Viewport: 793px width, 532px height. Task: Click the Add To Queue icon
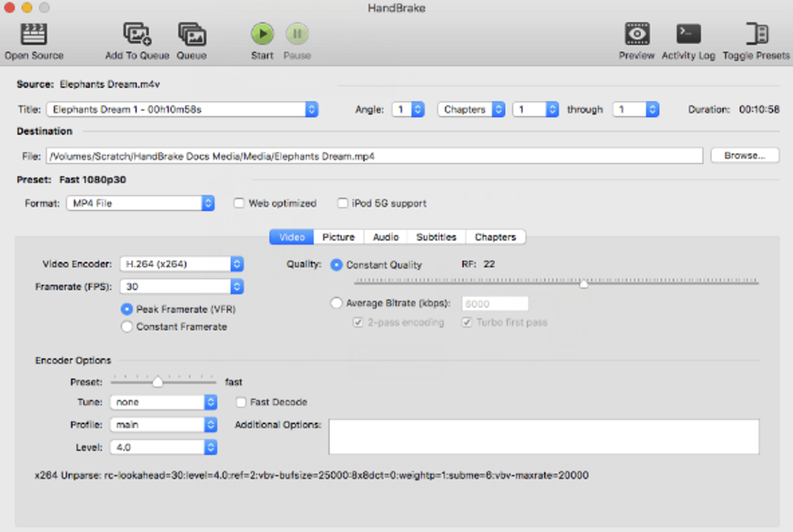[137, 34]
